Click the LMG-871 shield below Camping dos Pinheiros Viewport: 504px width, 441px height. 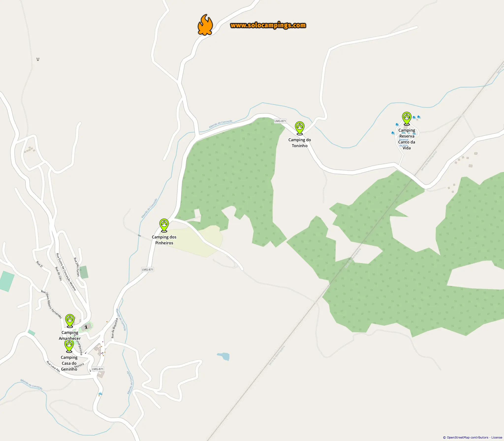pyautogui.click(x=147, y=269)
